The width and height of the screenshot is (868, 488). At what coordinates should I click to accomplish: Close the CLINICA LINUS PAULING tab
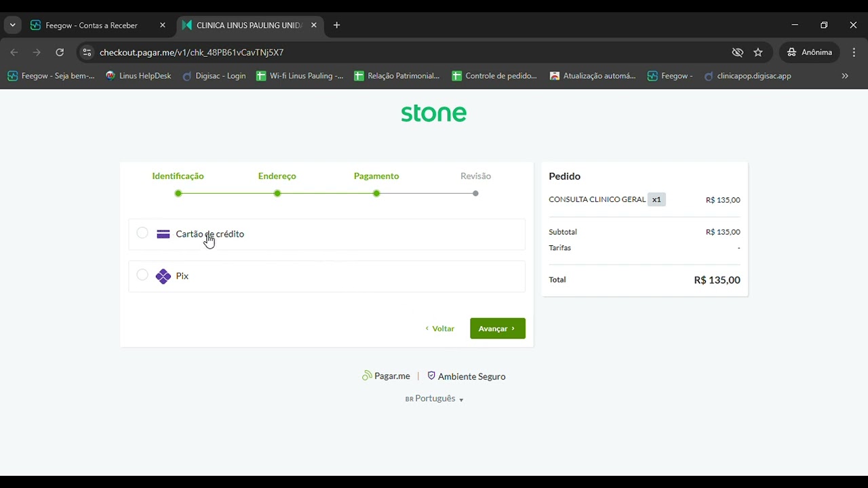point(313,25)
